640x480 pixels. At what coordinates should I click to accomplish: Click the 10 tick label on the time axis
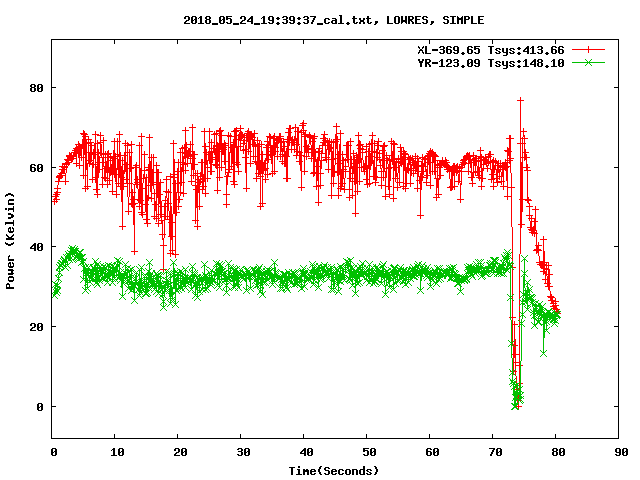[x=117, y=452]
